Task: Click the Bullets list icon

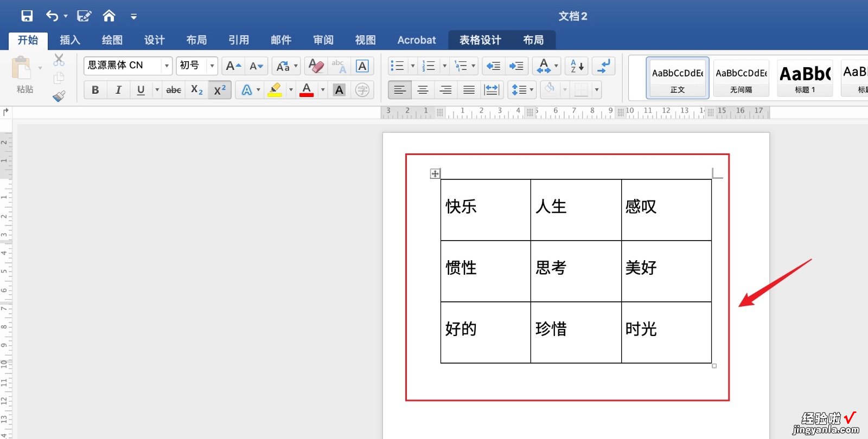Action: [398, 66]
